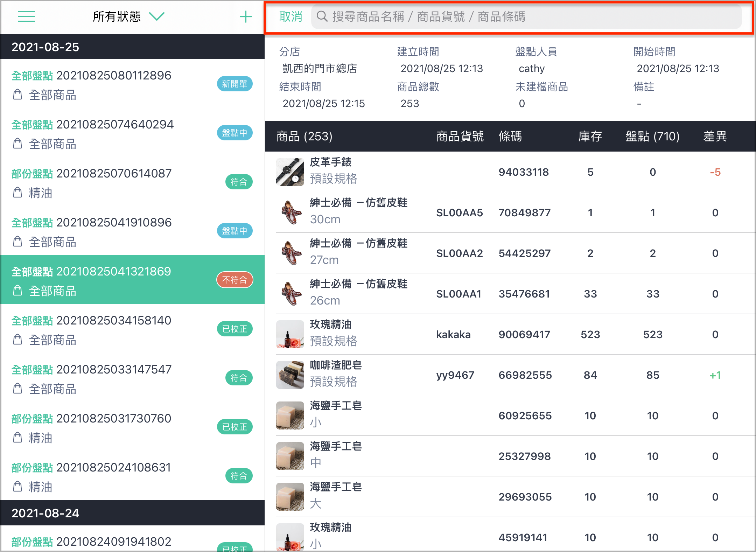
Task: Expand the 所有狀態 status filter dropdown
Action: [x=128, y=16]
